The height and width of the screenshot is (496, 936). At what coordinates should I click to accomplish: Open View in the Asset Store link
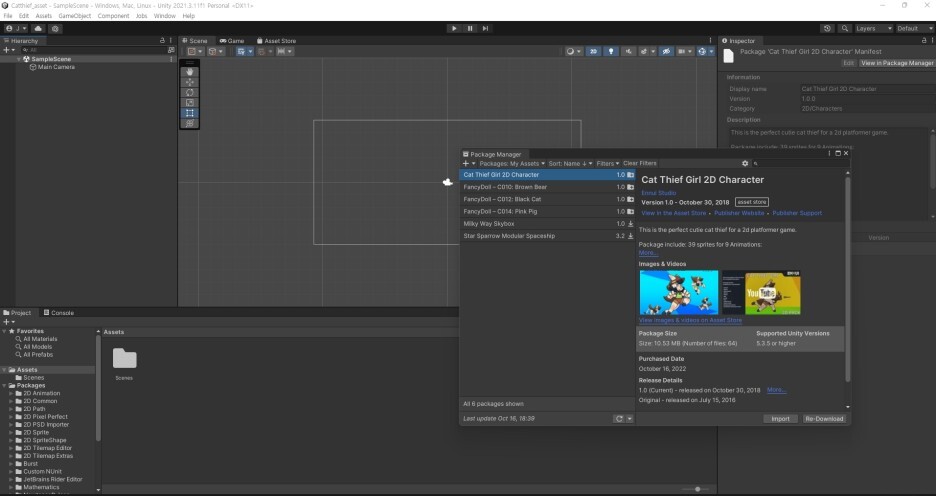(x=673, y=213)
